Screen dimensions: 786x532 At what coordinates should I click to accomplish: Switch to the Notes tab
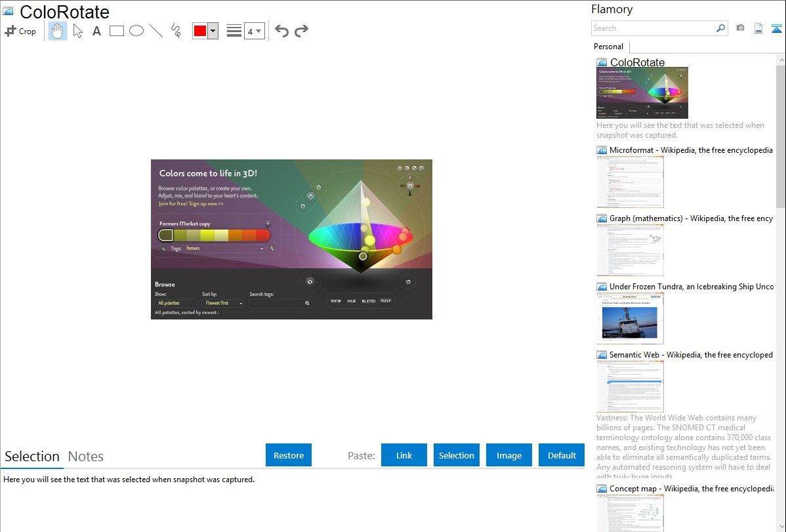pyautogui.click(x=86, y=457)
